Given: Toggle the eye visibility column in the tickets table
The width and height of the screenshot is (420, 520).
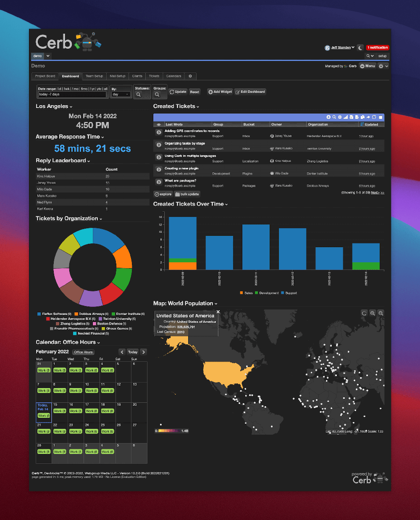Looking at the screenshot, I should pyautogui.click(x=159, y=124).
